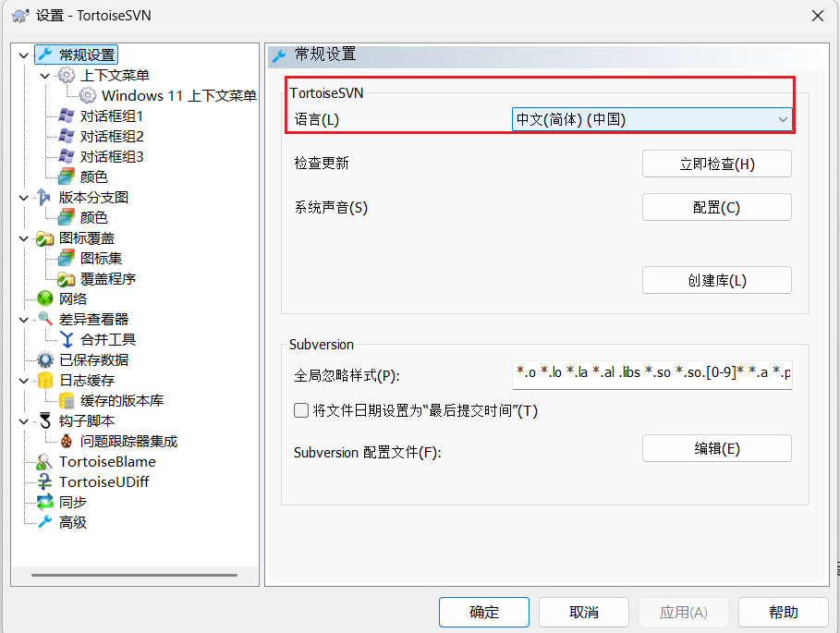
Task: Collapse the 版本分支图 tree node
Action: point(24,198)
